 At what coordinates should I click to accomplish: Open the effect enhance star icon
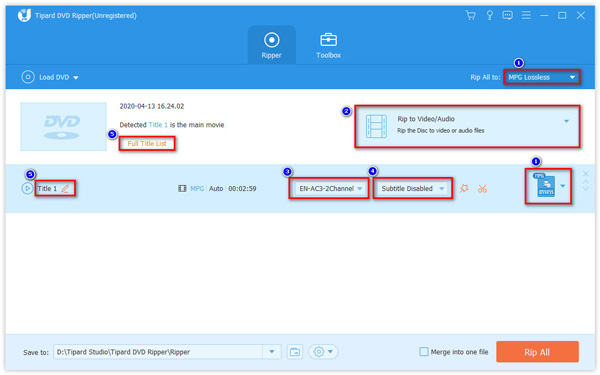[464, 188]
